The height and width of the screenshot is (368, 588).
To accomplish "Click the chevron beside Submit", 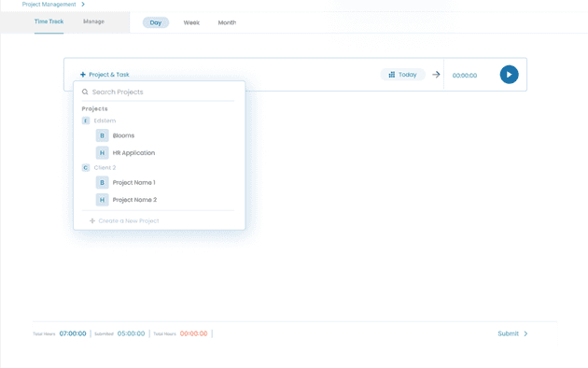I will point(525,333).
